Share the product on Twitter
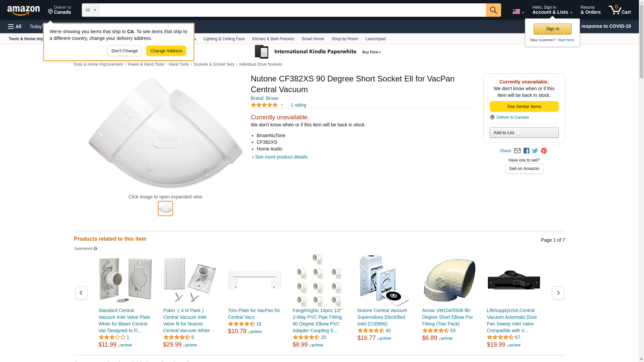The height and width of the screenshot is (362, 644). coord(535,151)
